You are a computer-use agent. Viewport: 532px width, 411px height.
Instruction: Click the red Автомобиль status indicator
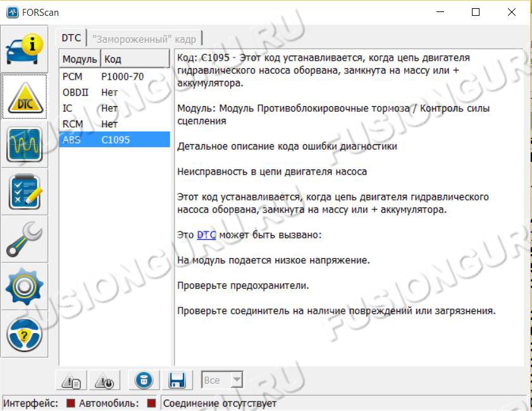[x=151, y=403]
